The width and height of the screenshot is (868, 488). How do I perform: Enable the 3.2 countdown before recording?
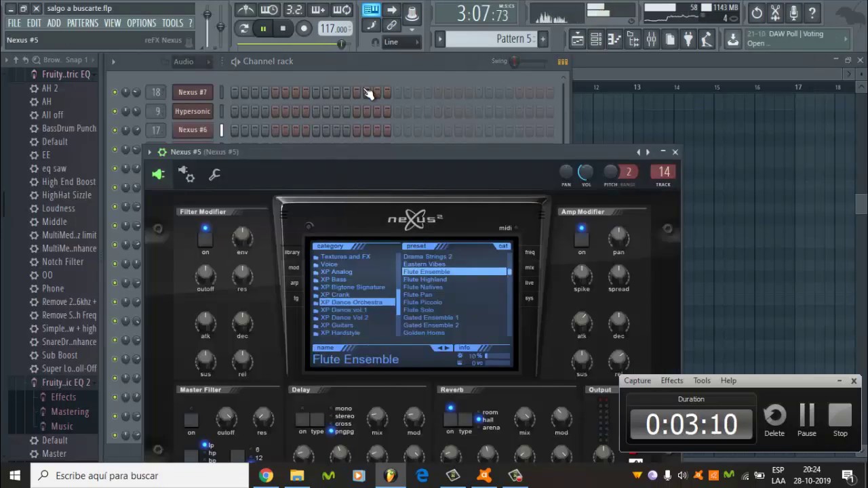click(294, 9)
